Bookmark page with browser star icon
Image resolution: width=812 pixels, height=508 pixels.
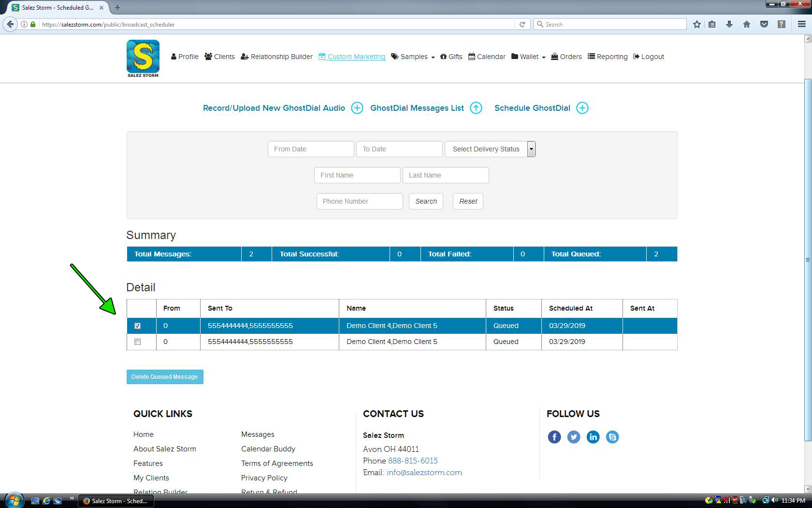point(696,24)
